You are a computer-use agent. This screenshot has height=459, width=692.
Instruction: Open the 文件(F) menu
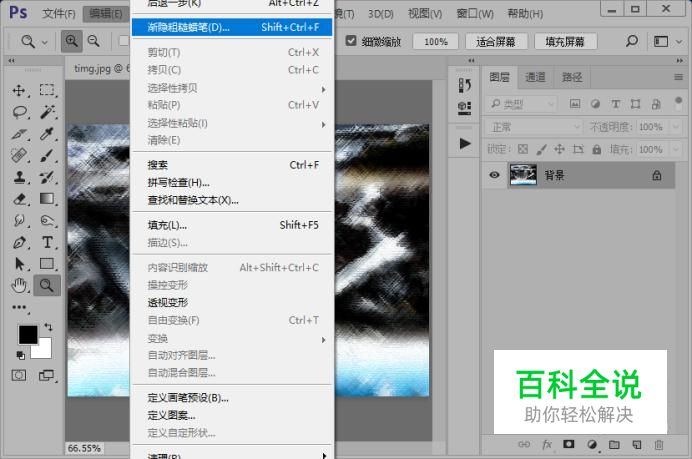59,14
